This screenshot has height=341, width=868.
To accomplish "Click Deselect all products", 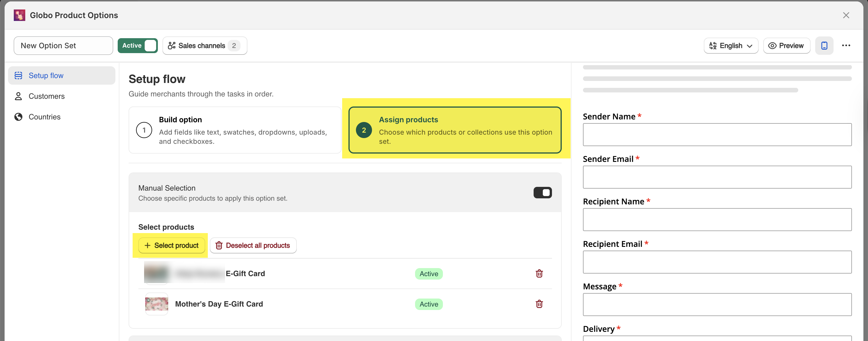I will [253, 245].
